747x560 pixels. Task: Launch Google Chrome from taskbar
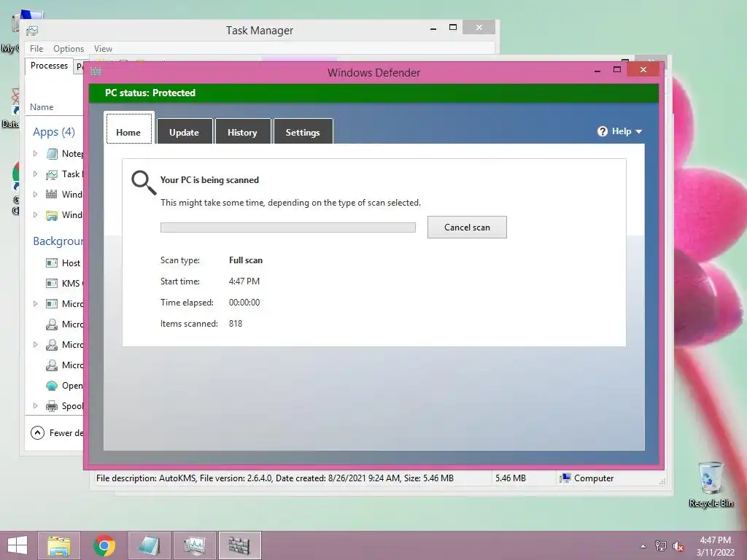tap(104, 545)
